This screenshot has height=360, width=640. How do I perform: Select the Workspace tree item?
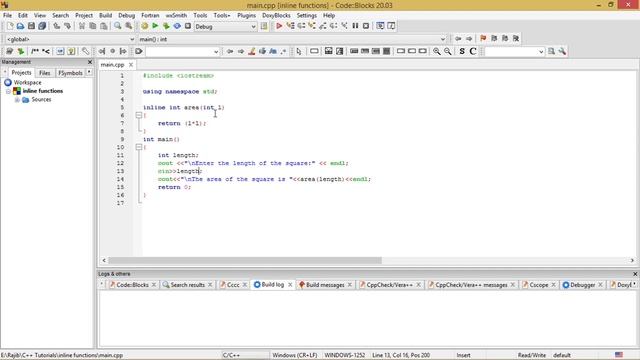point(27,82)
